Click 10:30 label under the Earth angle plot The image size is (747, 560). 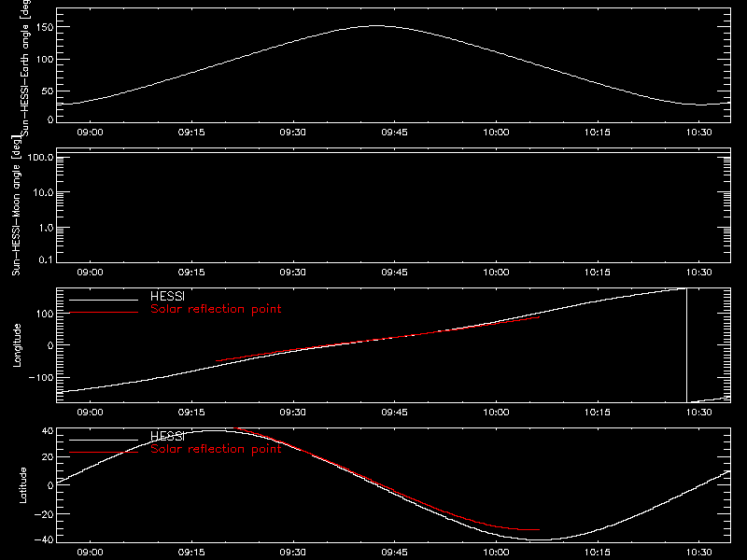pos(698,132)
